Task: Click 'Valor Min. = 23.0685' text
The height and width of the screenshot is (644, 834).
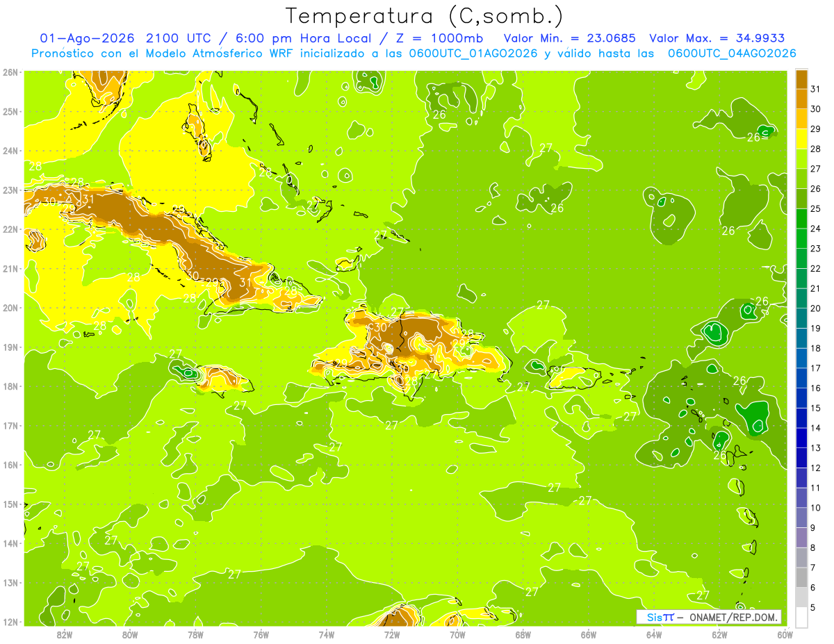Action: [x=570, y=38]
